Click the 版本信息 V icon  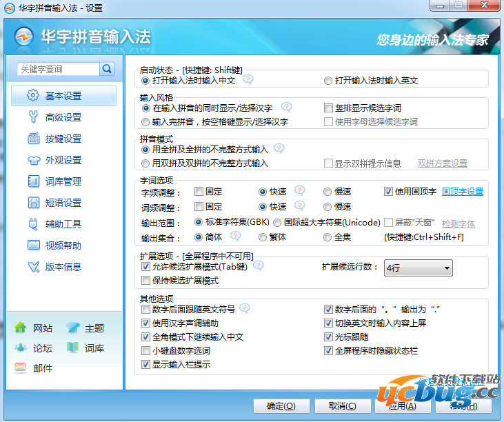pos(33,267)
